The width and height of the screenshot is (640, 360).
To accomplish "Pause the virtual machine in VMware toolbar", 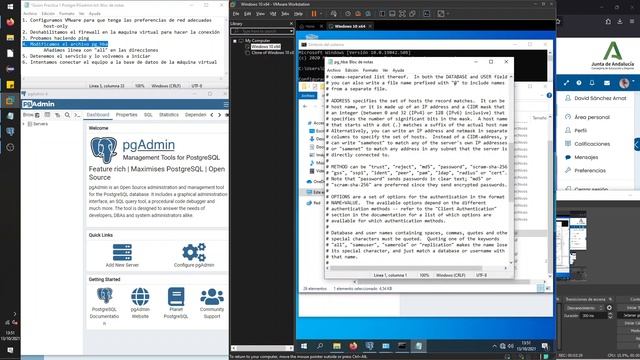I will coord(314,13).
